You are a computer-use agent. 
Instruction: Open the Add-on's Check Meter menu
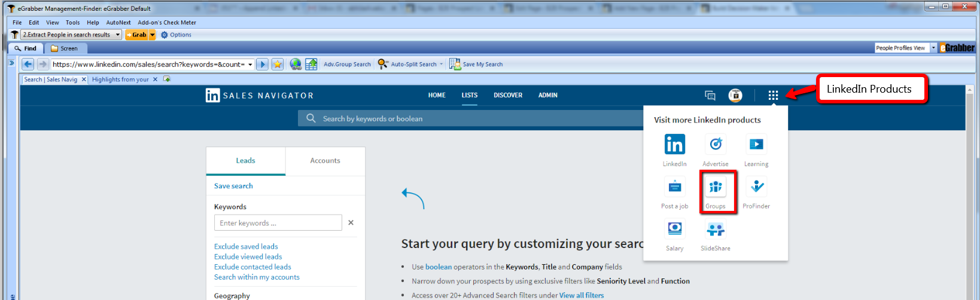[x=167, y=23]
